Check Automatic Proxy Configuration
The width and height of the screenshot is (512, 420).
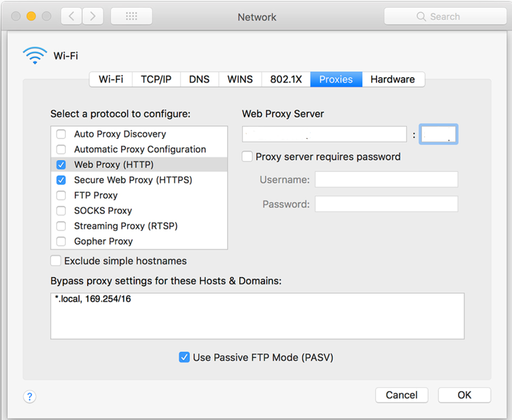point(61,149)
